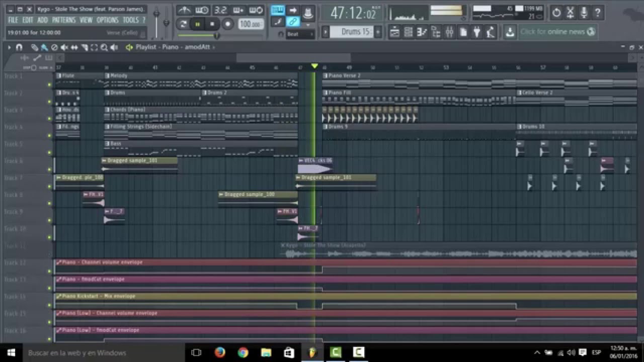Open the Beat snap dropdown

pyautogui.click(x=300, y=34)
